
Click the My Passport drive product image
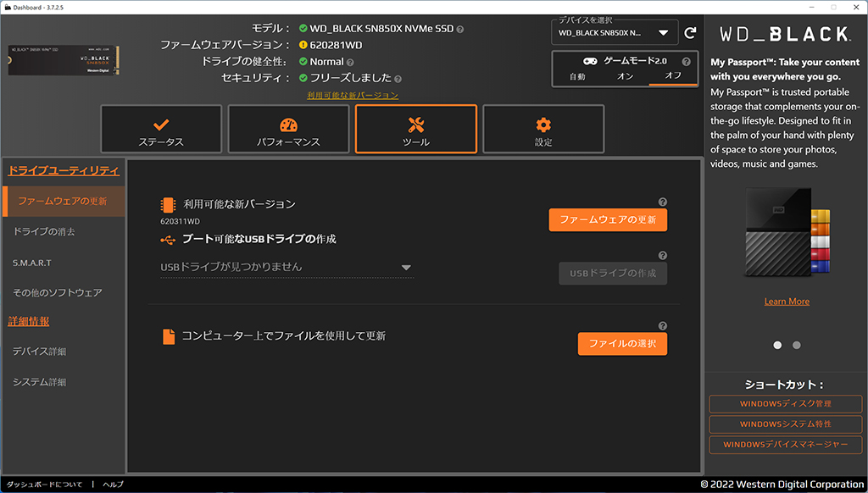(x=787, y=232)
